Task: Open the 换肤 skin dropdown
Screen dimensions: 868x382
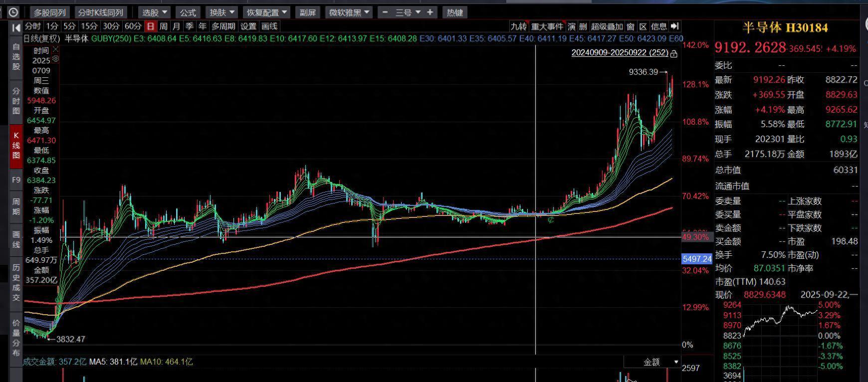Action: 221,12
